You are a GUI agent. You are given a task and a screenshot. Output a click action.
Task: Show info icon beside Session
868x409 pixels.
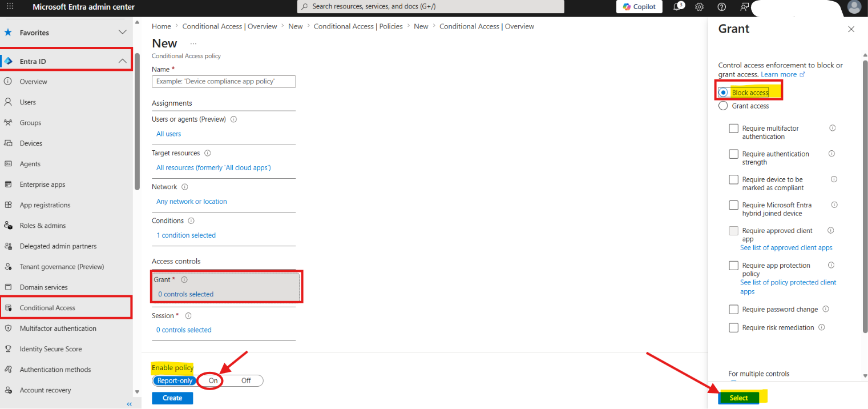[x=188, y=315]
